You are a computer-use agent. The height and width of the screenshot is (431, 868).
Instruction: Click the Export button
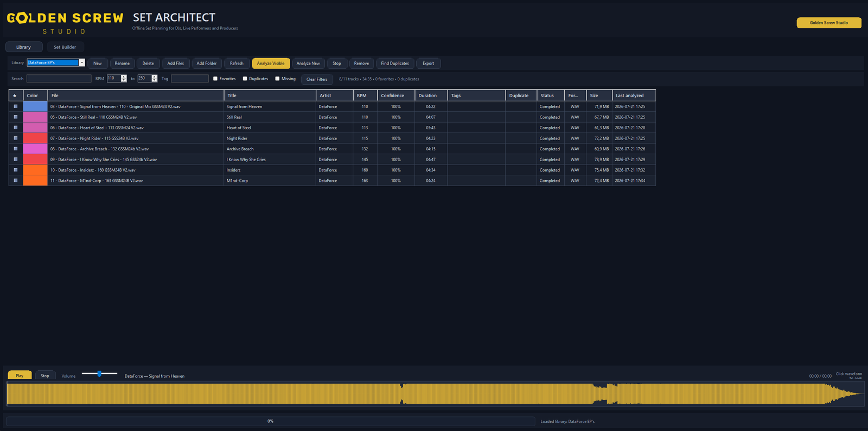[x=429, y=64]
